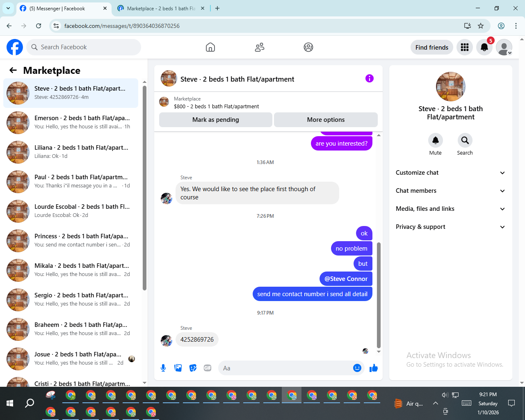Viewport: 525px width, 420px height.
Task: Open Mikala's conversation in the list
Action: coord(71,270)
